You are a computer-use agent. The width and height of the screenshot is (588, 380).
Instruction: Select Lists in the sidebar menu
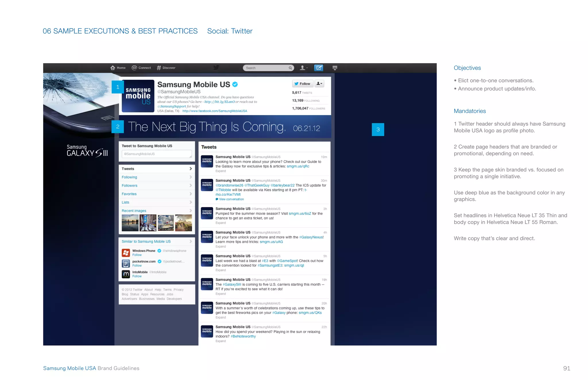[x=157, y=202]
